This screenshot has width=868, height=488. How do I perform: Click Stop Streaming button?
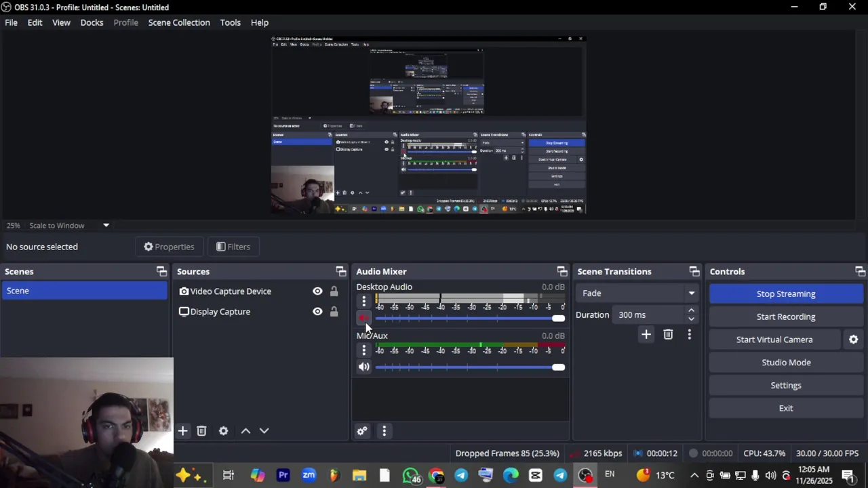(786, 293)
